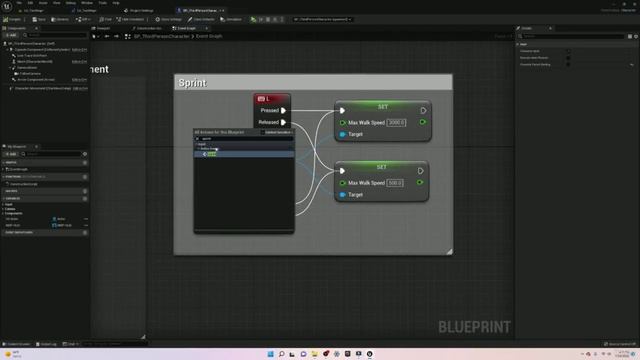
Task: Click the Compile button in the toolbar
Action: (x=12, y=19)
